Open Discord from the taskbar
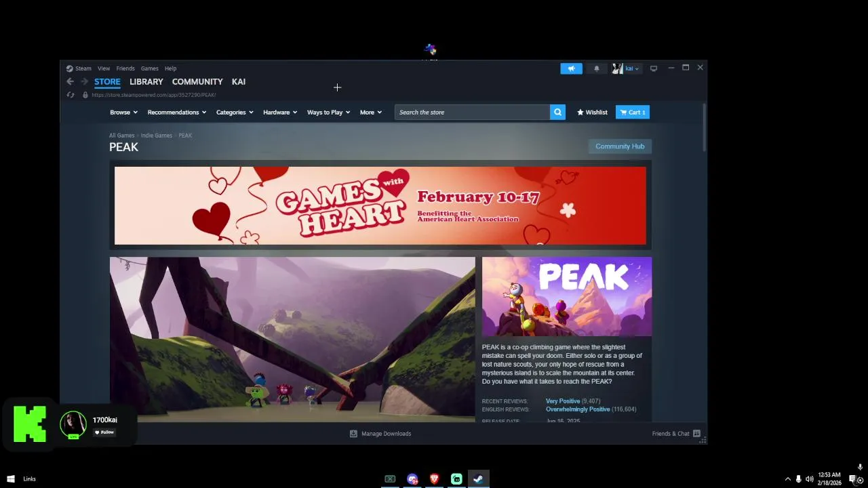This screenshot has height=488, width=868. coord(412,479)
